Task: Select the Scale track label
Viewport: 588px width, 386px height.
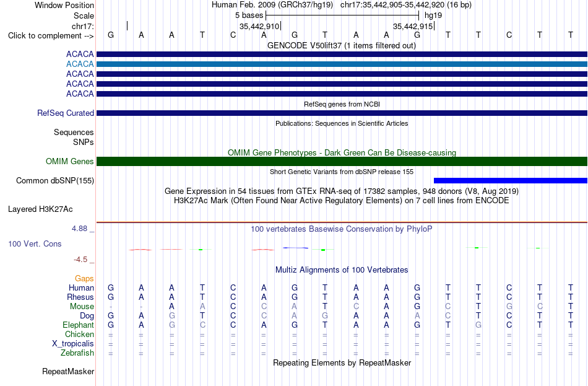Action: [84, 15]
